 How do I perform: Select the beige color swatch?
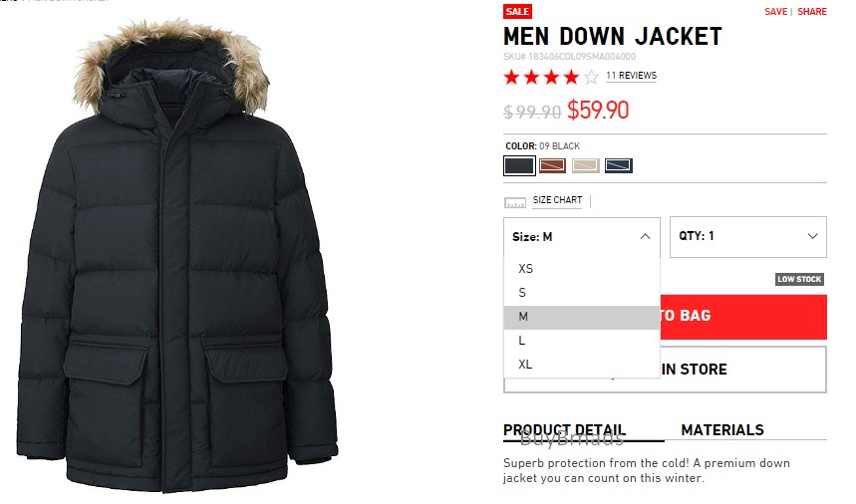585,165
